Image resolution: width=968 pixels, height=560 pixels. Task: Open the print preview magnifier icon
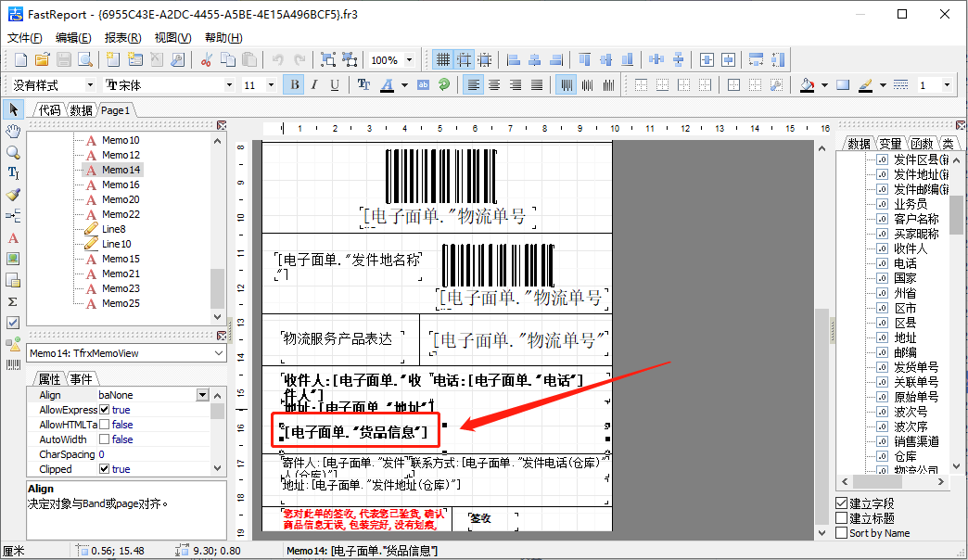click(85, 60)
